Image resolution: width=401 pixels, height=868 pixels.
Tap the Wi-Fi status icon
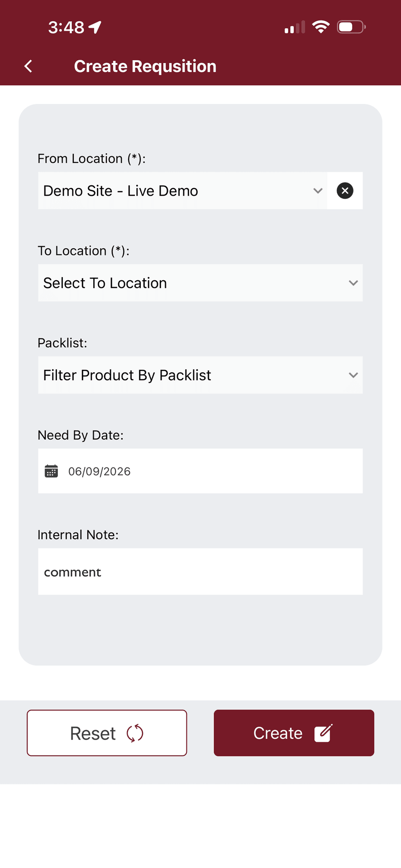pyautogui.click(x=321, y=27)
